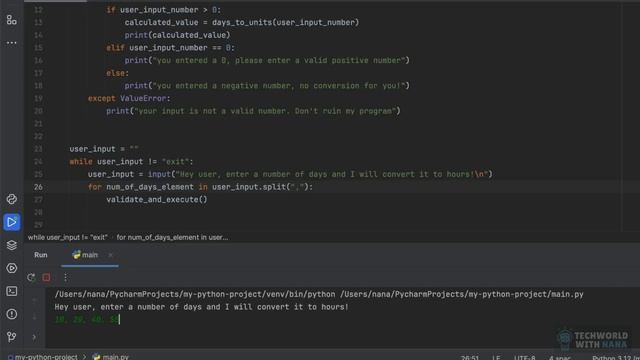Click the venv python path in console
The height and width of the screenshot is (360, 640).
[x=195, y=294]
